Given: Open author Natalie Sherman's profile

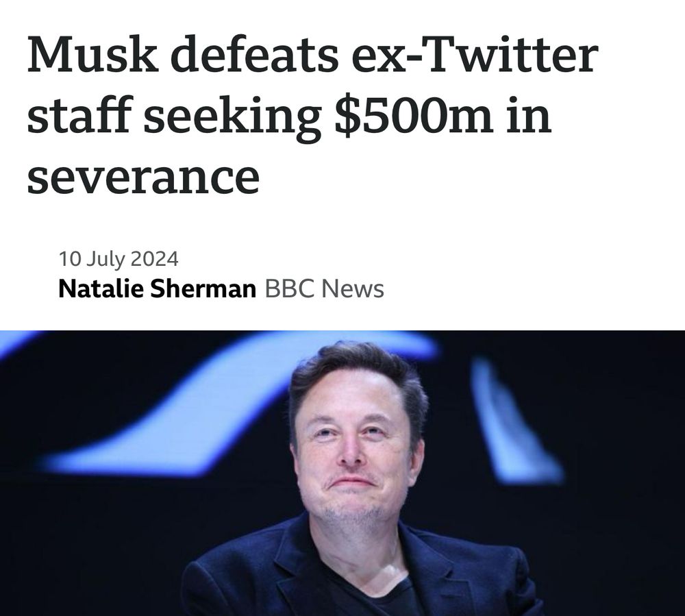Looking at the screenshot, I should pos(158,288).
